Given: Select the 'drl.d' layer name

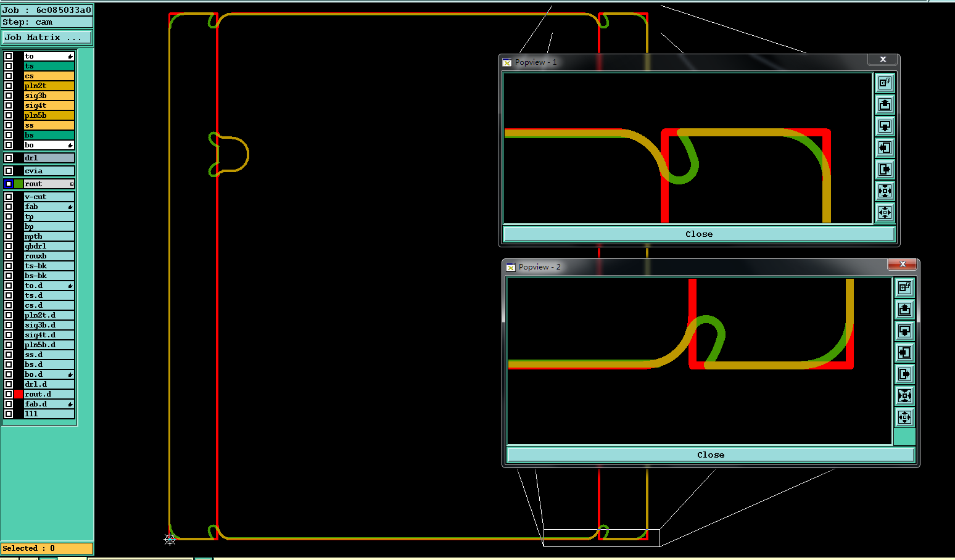Looking at the screenshot, I should 49,384.
